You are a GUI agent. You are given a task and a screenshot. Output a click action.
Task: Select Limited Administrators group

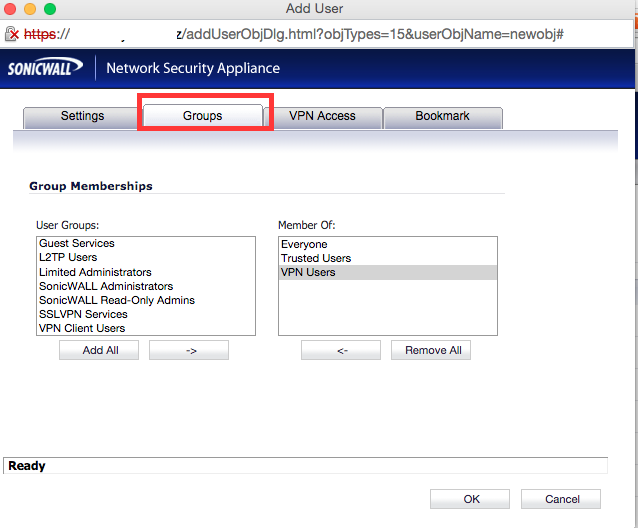pyautogui.click(x=146, y=272)
